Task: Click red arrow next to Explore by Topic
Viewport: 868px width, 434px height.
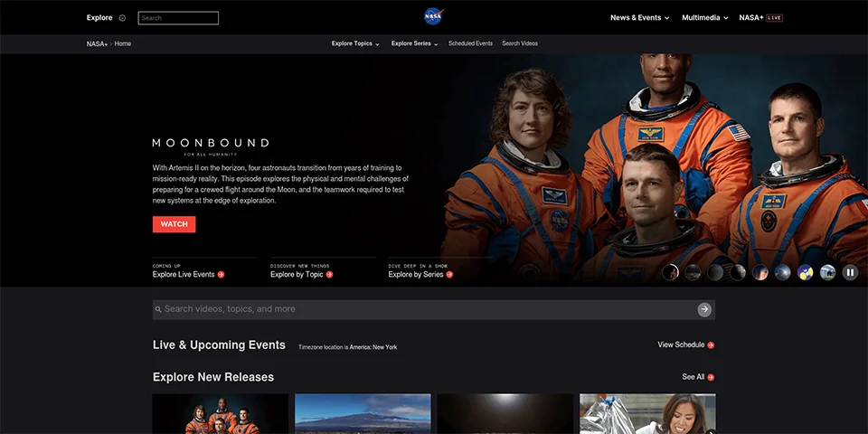Action: (329, 275)
